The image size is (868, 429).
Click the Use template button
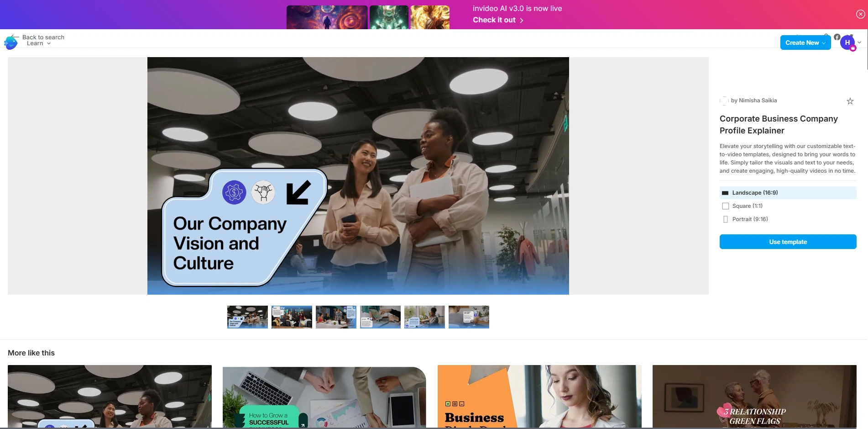point(788,242)
